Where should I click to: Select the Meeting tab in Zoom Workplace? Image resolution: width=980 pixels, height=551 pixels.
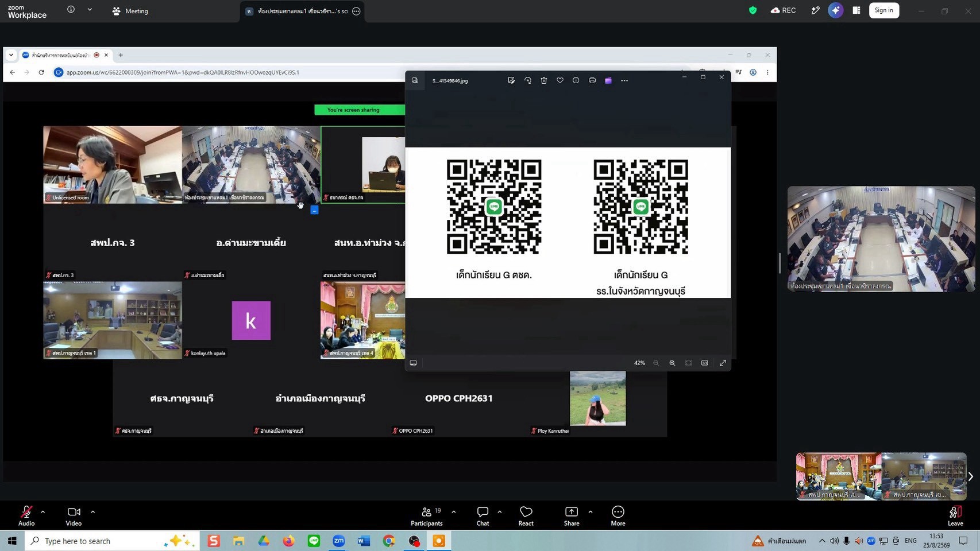(130, 11)
